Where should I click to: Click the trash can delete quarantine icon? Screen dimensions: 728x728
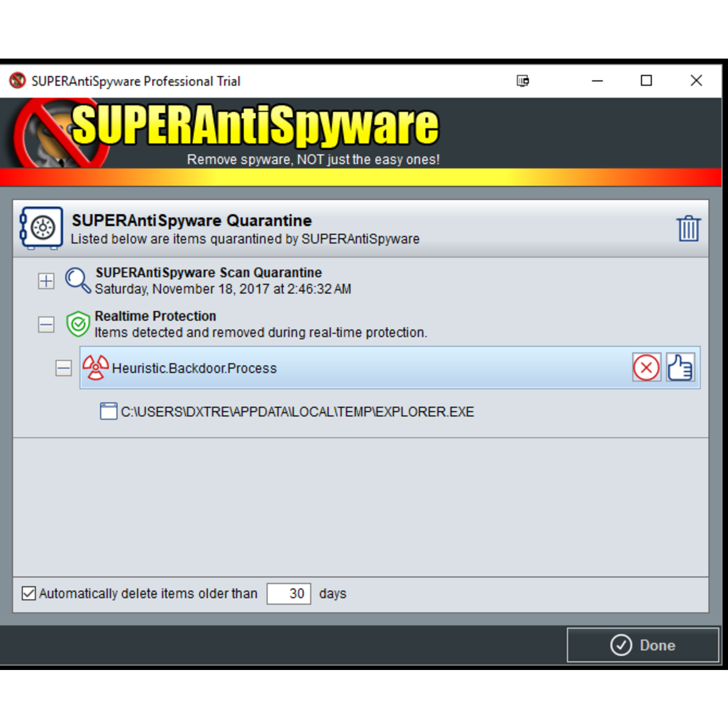coord(688,229)
